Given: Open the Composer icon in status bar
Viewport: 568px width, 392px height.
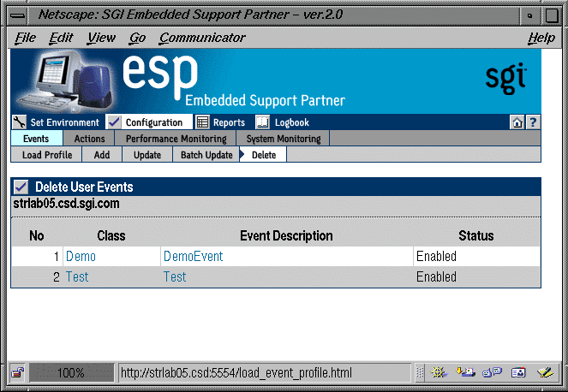Looking at the screenshot, I should click(545, 372).
